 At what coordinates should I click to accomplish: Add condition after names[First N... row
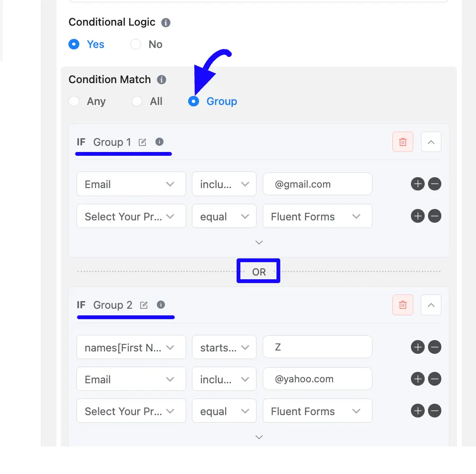418,347
